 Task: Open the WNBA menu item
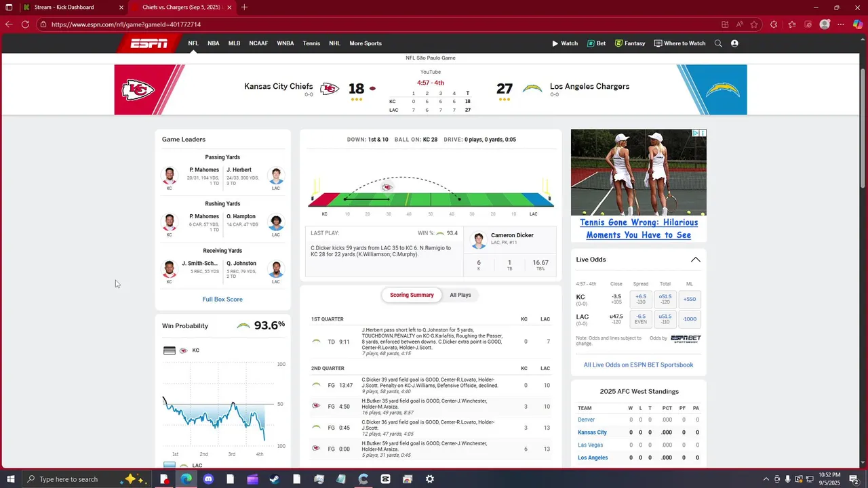coord(285,43)
